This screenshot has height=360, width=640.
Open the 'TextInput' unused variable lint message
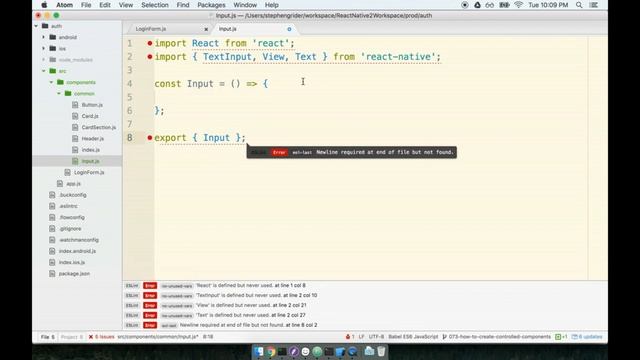tap(257, 295)
